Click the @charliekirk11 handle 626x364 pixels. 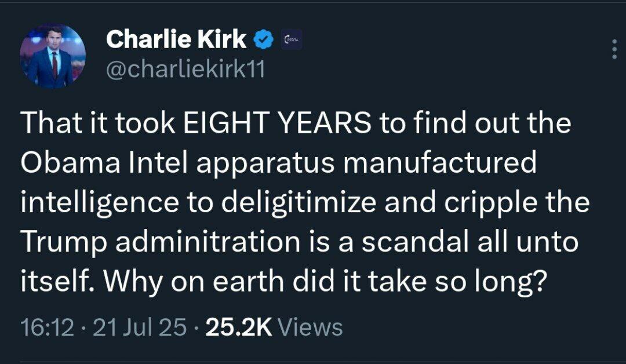tap(185, 70)
